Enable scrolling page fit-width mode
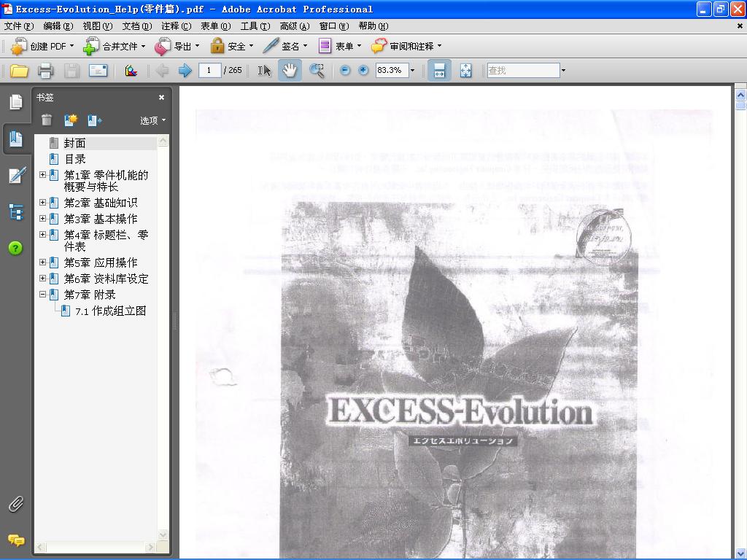747x560 pixels. (439, 71)
